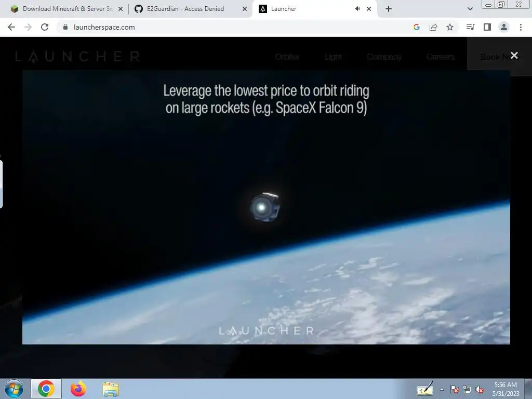Close the Download Minecraft tab

click(x=121, y=9)
